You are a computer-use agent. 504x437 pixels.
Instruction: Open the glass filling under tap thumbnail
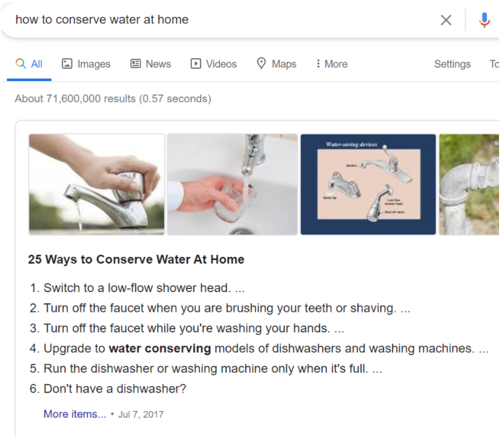(x=232, y=184)
